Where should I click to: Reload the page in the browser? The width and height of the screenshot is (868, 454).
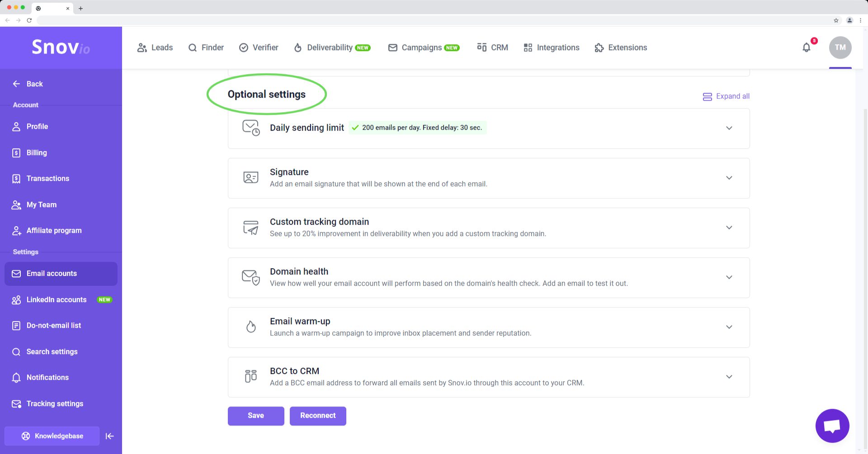point(29,20)
